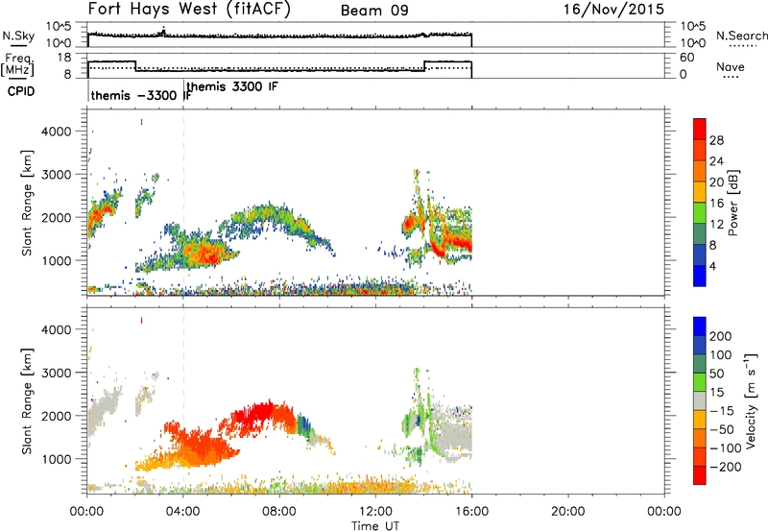The height and width of the screenshot is (532, 768).
Task: Click the power scale value '4'
Action: (x=712, y=266)
